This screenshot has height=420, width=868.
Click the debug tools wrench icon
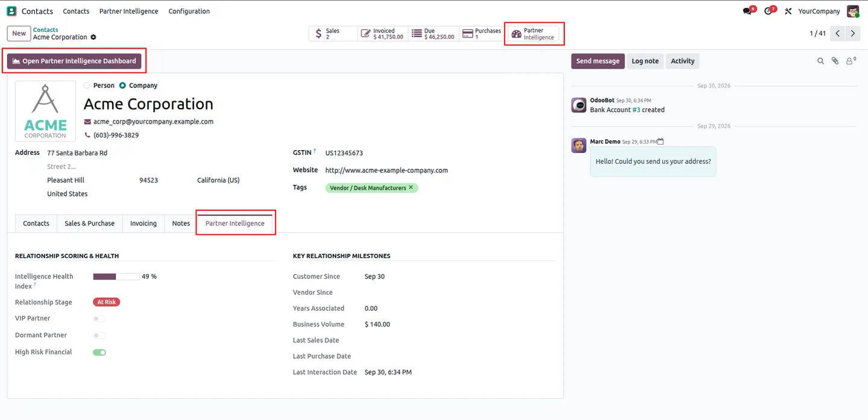pyautogui.click(x=788, y=11)
